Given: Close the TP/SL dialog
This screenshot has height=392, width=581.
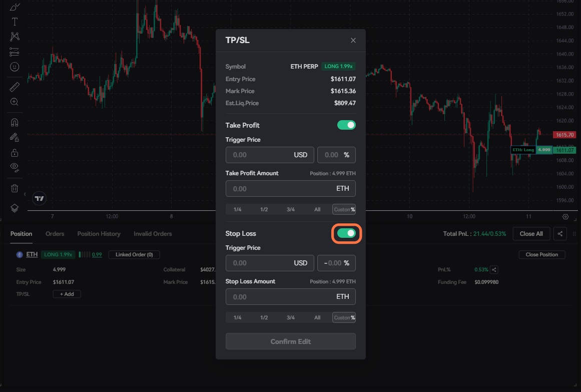Looking at the screenshot, I should point(353,41).
